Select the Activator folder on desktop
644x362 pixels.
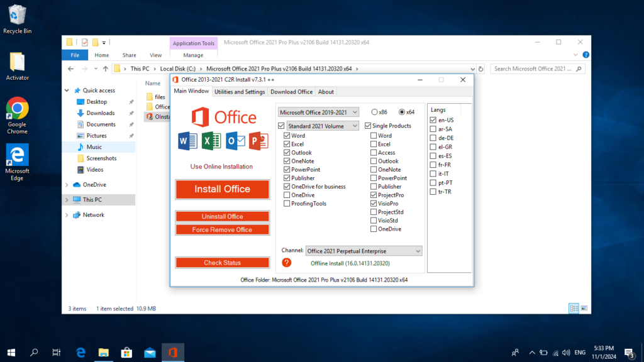pos(17,67)
